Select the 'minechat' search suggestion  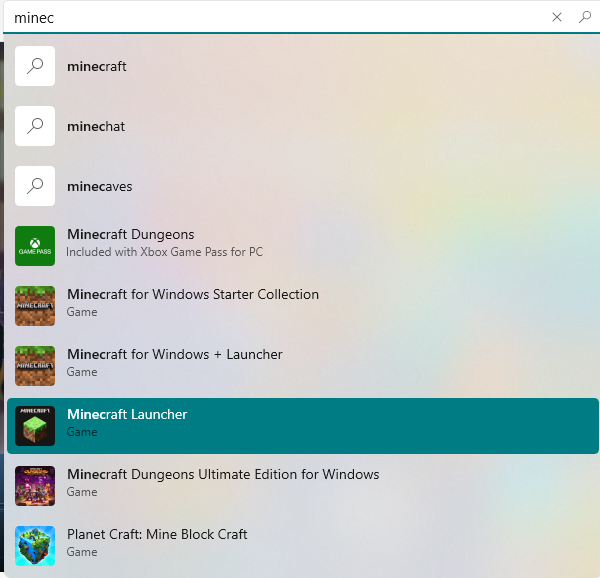[303, 126]
